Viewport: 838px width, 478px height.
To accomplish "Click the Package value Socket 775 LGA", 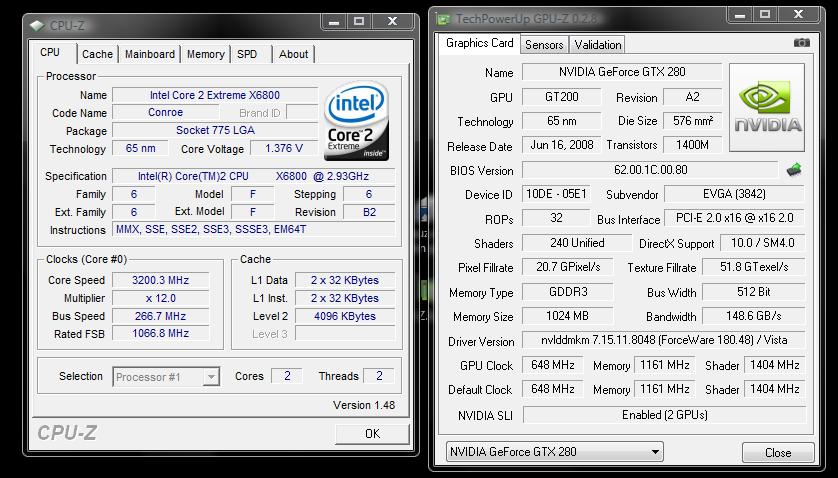I will click(215, 130).
